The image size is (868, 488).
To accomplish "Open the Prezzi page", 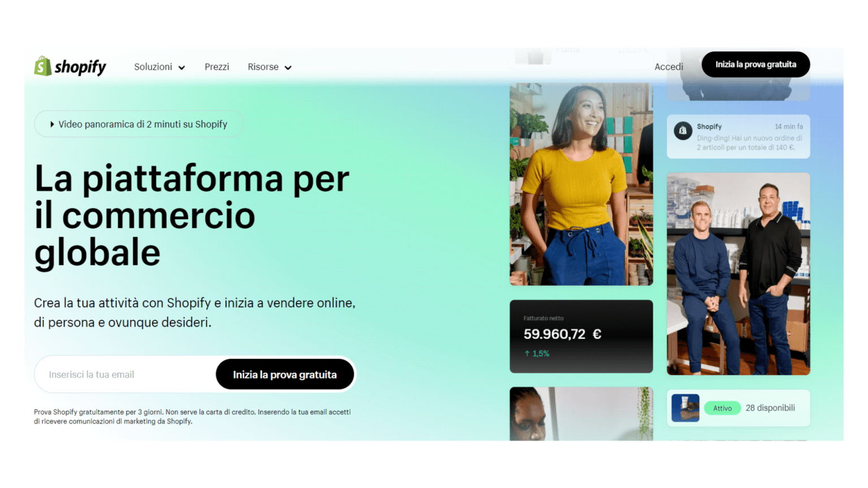I will pos(217,67).
